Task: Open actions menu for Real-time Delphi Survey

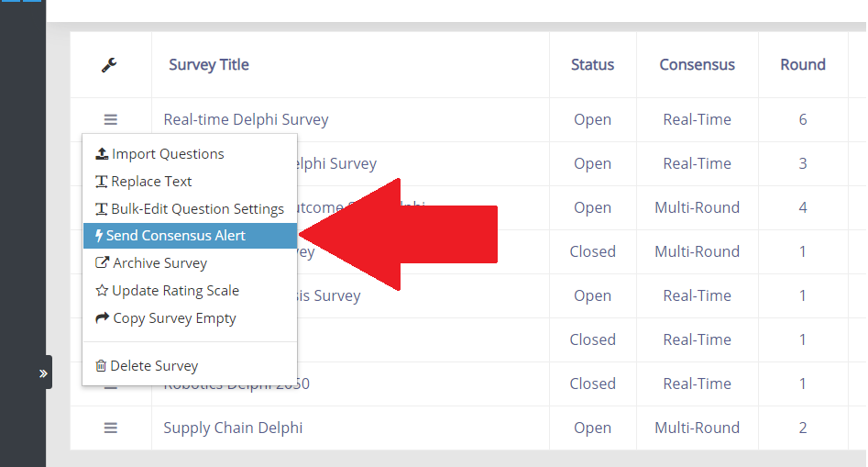Action: pyautogui.click(x=111, y=119)
